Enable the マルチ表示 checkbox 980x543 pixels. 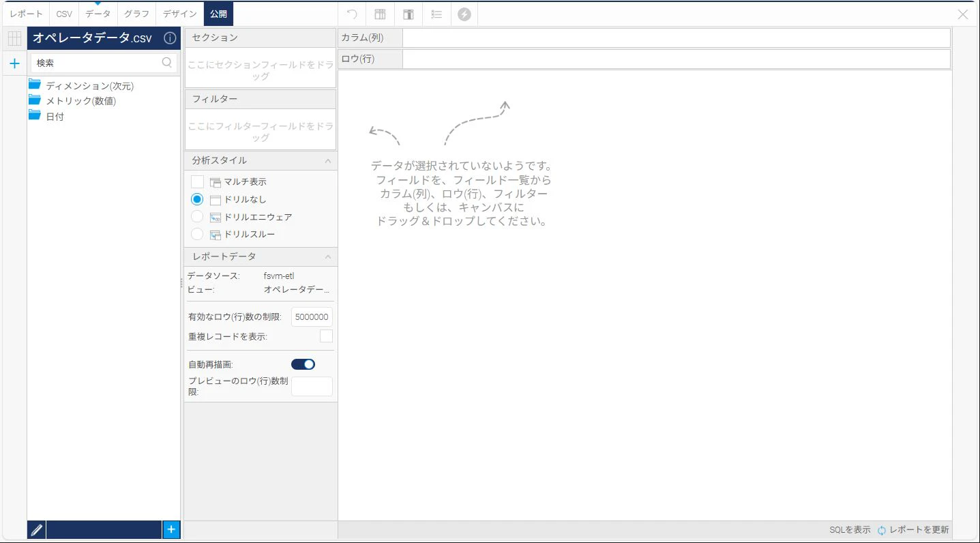pyautogui.click(x=197, y=182)
